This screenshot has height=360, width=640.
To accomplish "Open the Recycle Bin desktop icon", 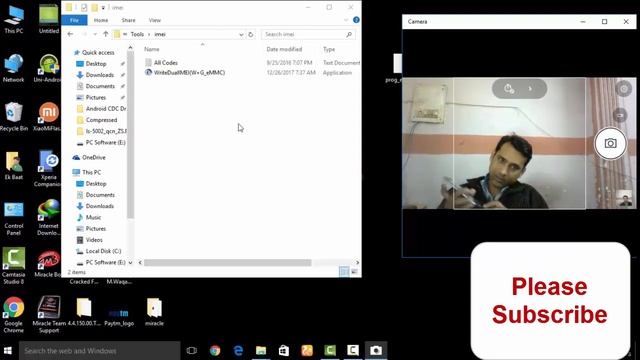I will click(x=13, y=117).
